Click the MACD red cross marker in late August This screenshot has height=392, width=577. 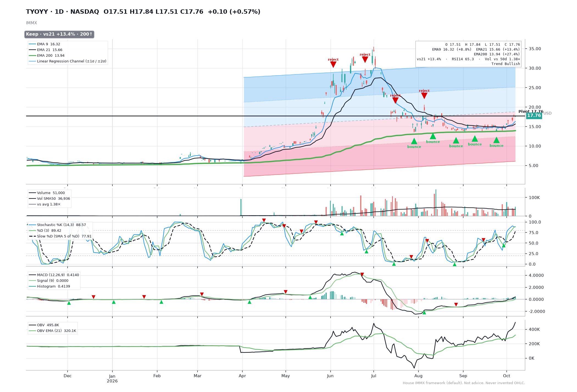tap(456, 305)
